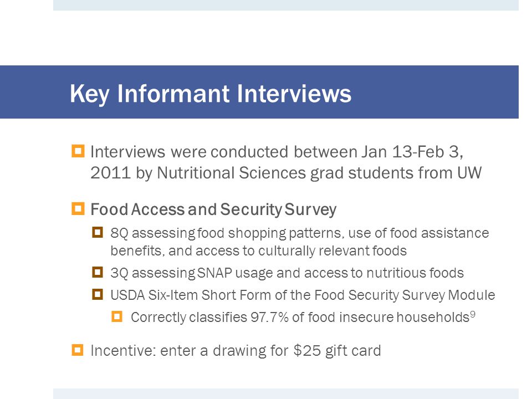This screenshot has height=399, width=532.
Task: Click the text 'benefits, and access to culturally relevant foods'
Action: point(259,250)
